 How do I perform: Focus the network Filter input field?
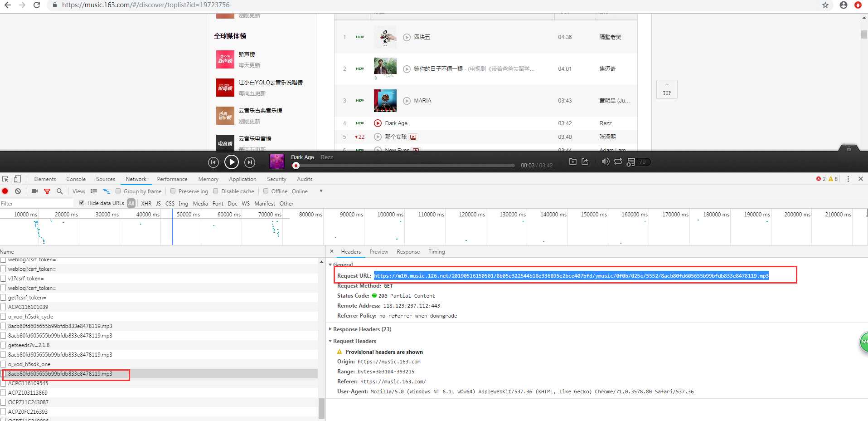click(37, 203)
